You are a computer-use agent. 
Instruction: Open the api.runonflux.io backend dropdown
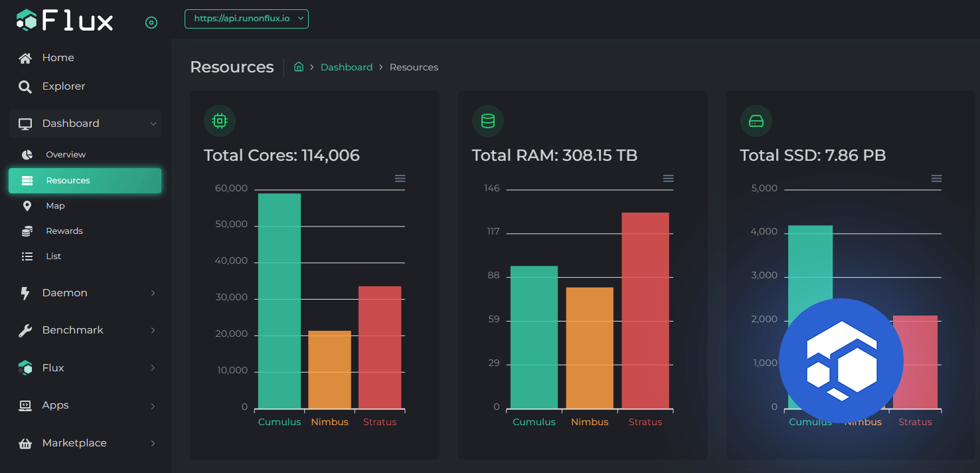[x=246, y=19]
